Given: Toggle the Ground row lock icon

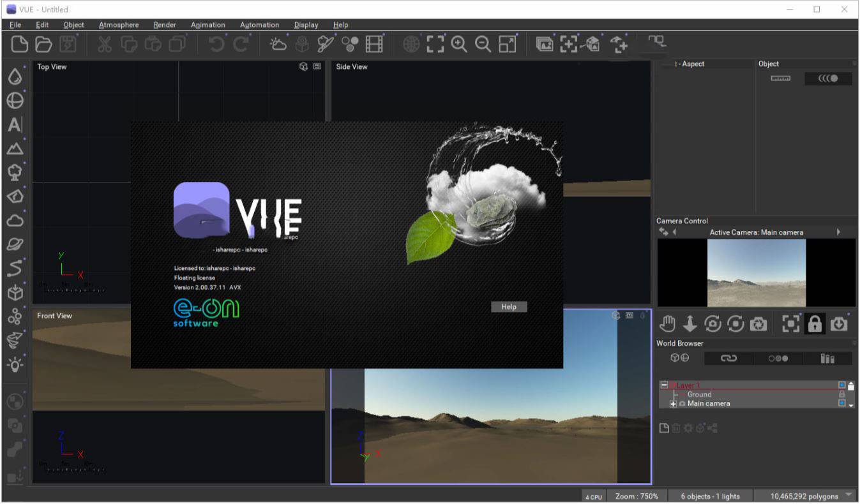Looking at the screenshot, I should tap(841, 394).
